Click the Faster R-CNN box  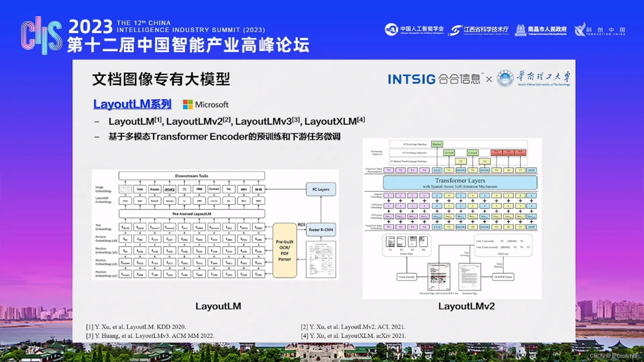[321, 230]
